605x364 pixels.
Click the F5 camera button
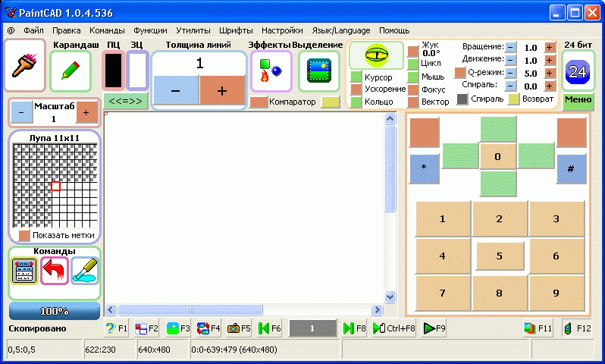click(239, 328)
